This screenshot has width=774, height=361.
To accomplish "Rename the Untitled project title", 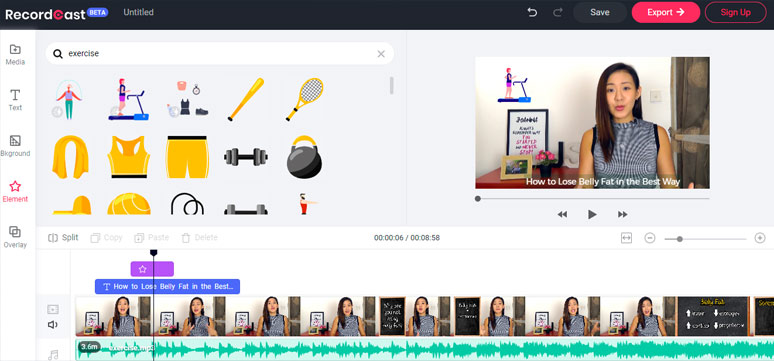I will [x=138, y=12].
